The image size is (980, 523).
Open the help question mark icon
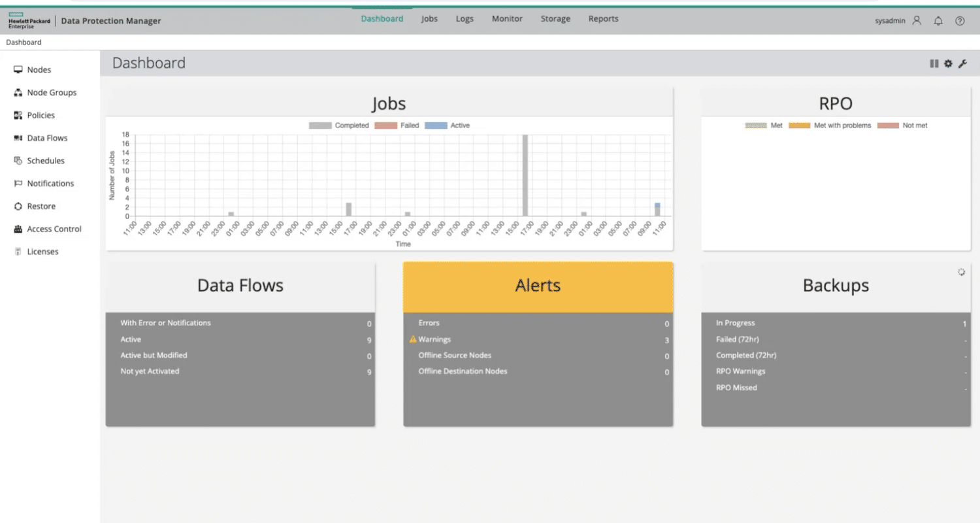[x=960, y=20]
